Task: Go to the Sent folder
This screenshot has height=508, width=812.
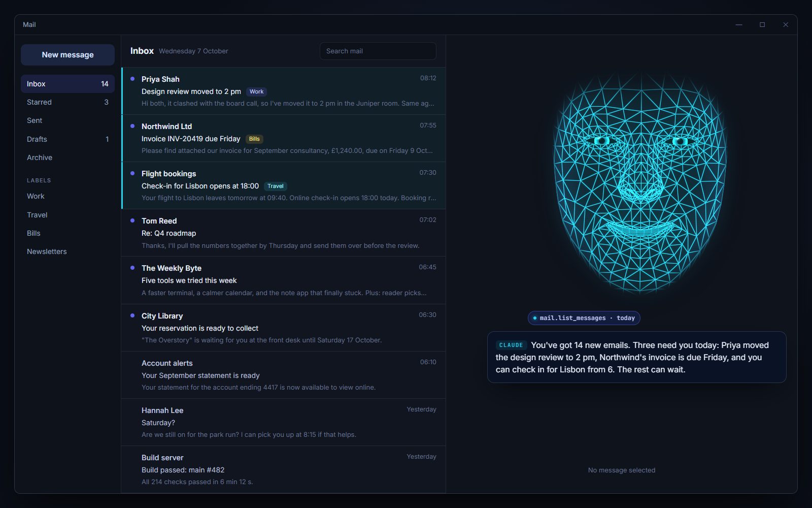Action: pos(67,120)
